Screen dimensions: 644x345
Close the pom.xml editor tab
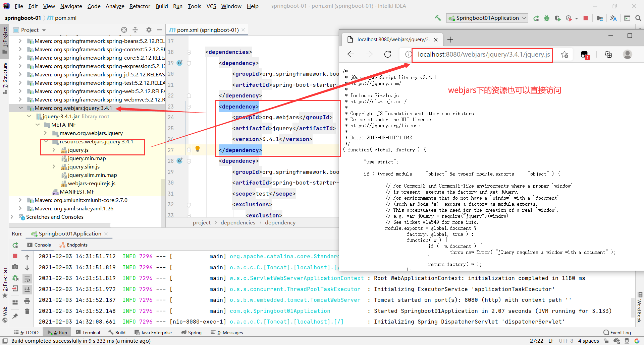tap(243, 30)
